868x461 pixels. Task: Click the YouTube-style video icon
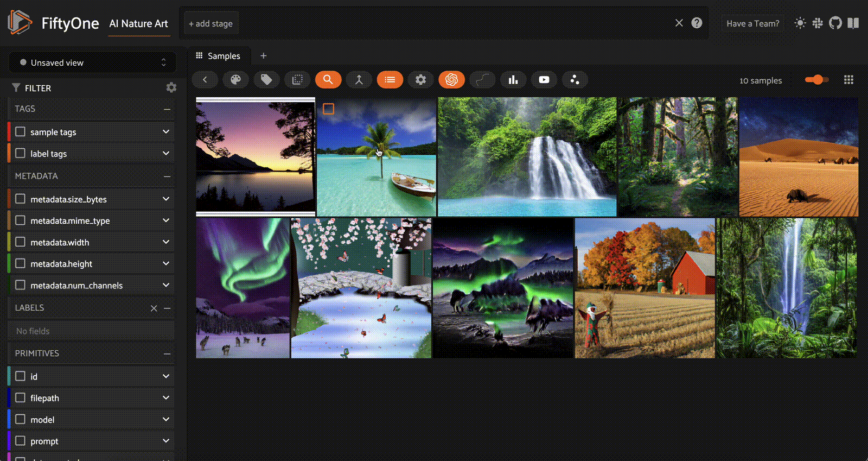point(544,80)
